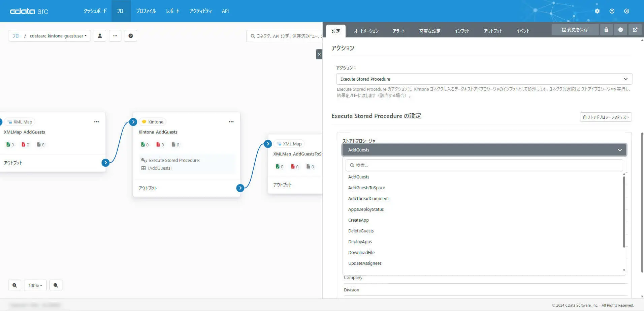Click the 変更を保存 save button
The height and width of the screenshot is (311, 644).
(575, 30)
